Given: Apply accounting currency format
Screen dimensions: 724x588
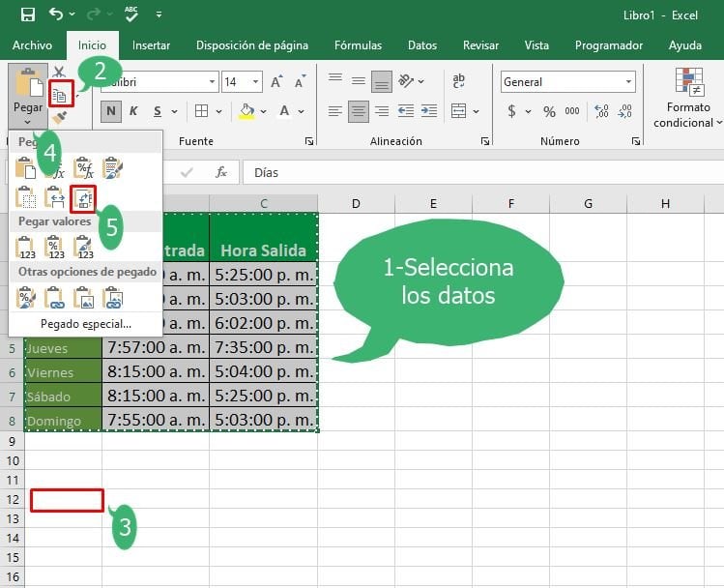Looking at the screenshot, I should click(511, 111).
